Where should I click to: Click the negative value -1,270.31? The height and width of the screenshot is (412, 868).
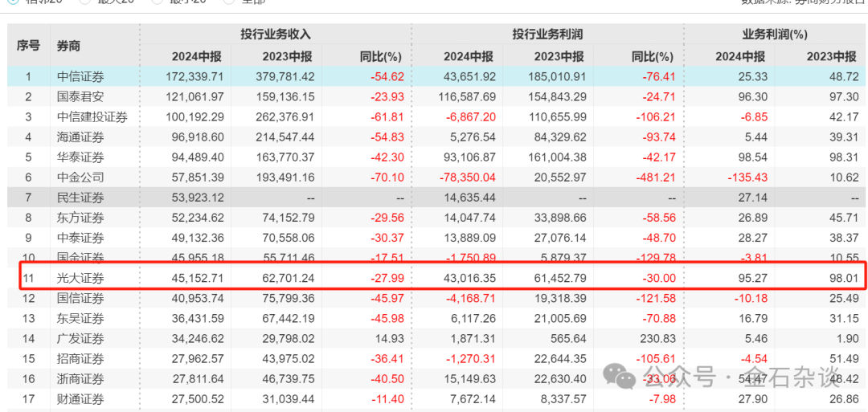470,359
